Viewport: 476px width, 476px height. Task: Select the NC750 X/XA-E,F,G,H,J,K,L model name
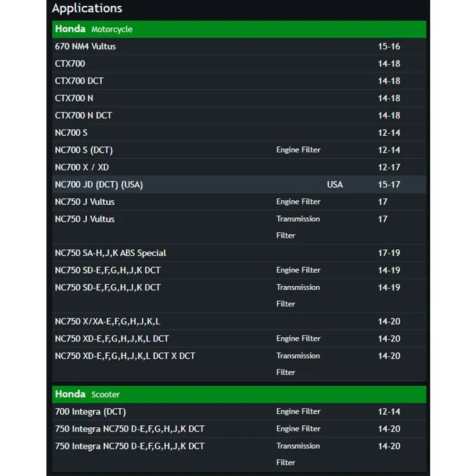click(108, 321)
